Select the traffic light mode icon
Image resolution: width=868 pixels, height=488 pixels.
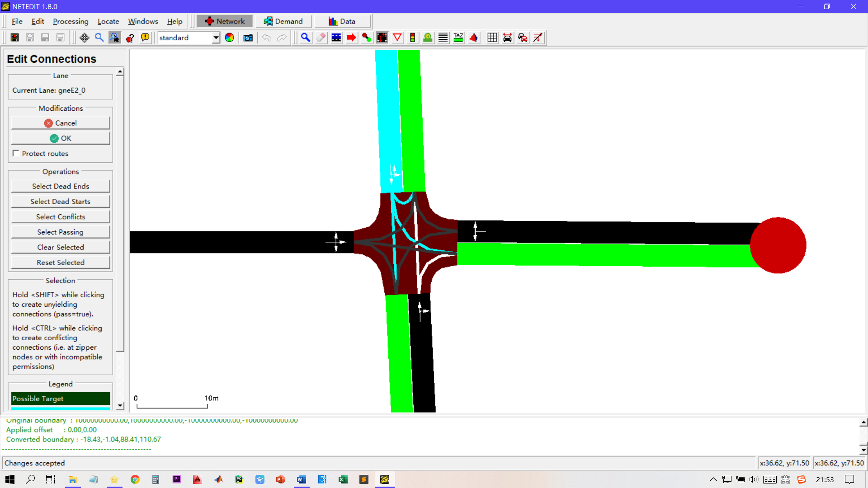click(x=412, y=38)
